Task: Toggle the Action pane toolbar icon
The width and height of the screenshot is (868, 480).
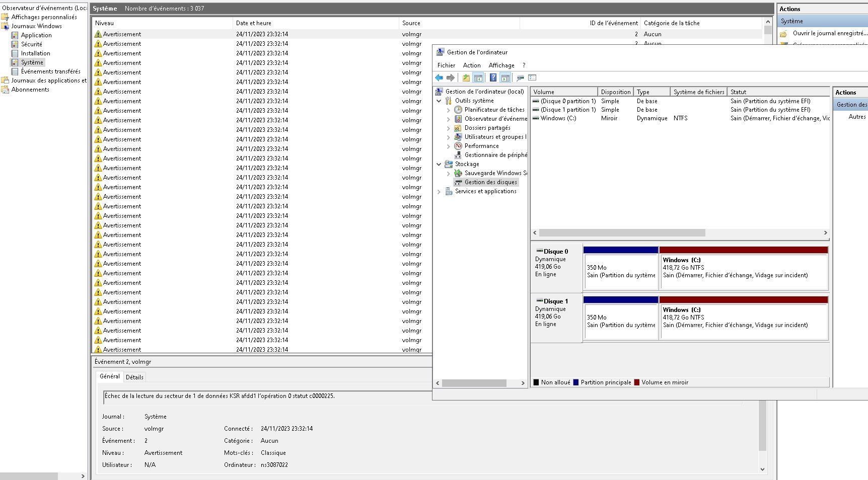Action: point(505,78)
